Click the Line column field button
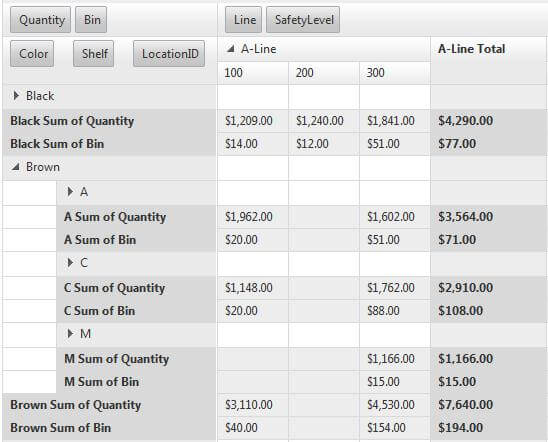Screen dimensions: 548x442 243,20
